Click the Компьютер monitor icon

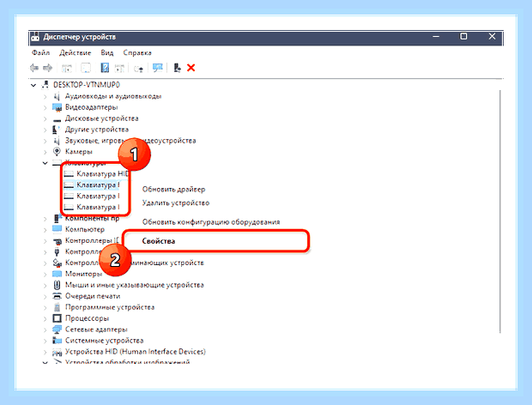click(57, 229)
